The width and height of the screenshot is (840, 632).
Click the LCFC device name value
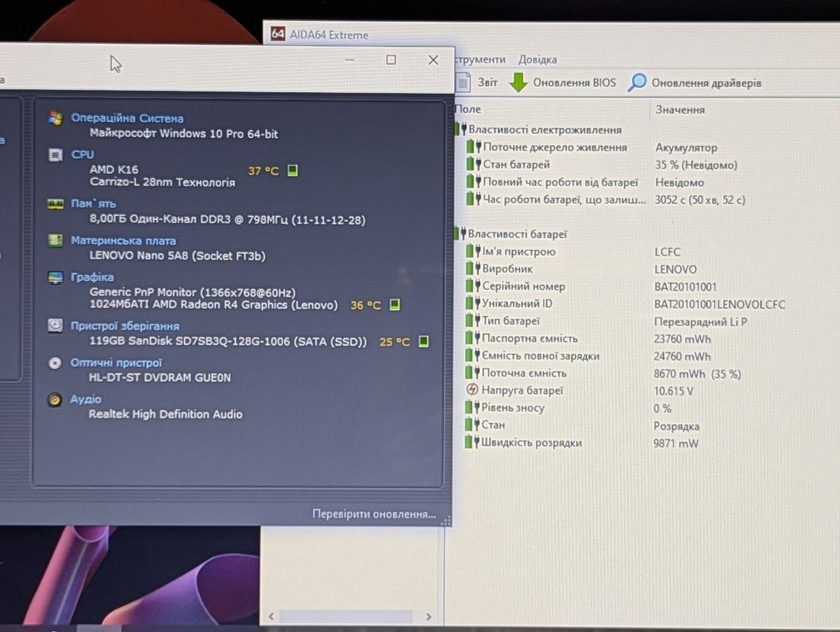pos(667,252)
